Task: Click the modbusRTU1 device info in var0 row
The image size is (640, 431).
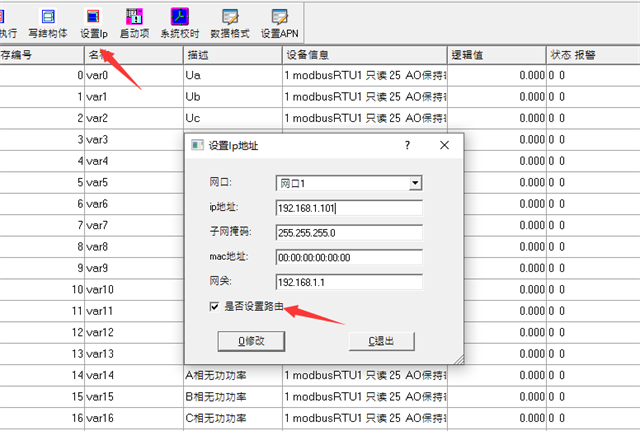Action: 365,75
